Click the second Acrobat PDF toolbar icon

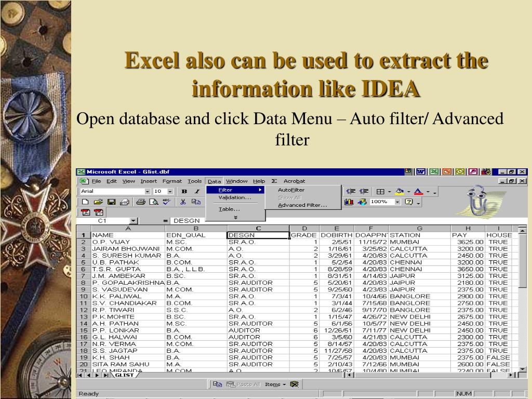coord(99,212)
